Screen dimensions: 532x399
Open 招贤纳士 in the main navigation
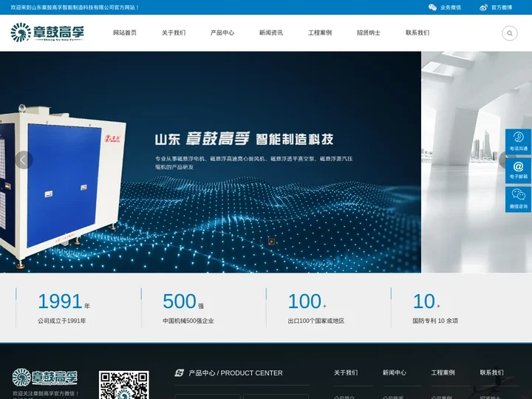[369, 33]
